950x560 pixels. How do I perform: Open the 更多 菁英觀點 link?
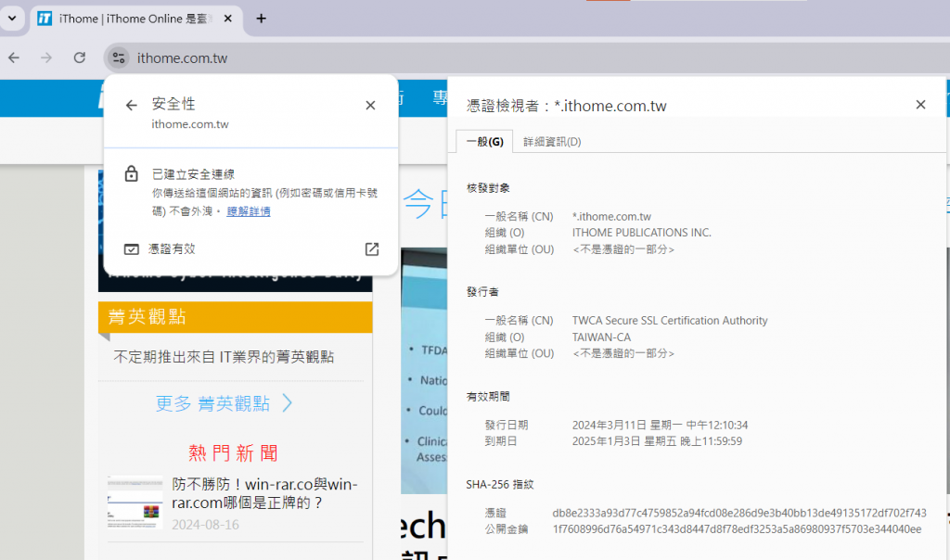tap(212, 403)
